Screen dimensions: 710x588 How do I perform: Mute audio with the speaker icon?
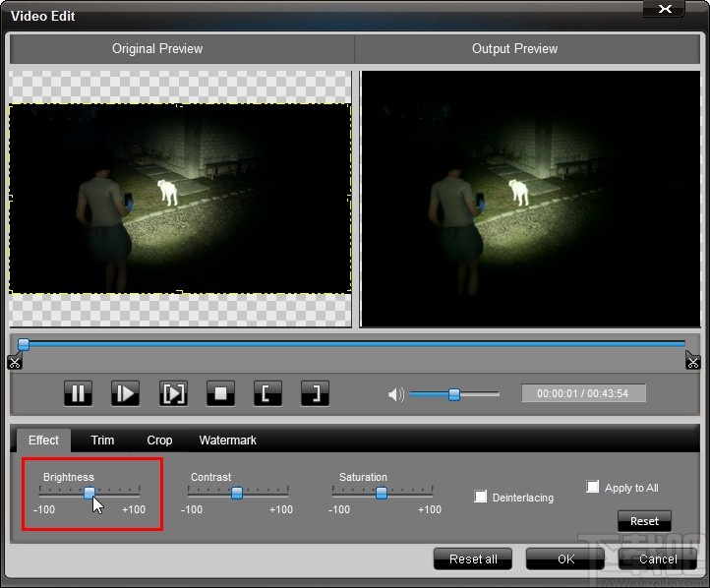point(395,394)
